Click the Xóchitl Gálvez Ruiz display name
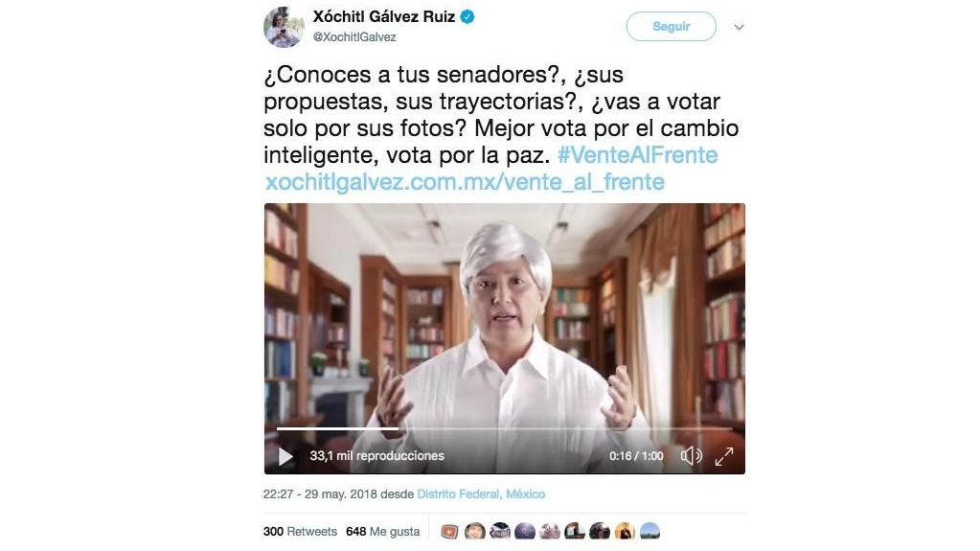 click(x=384, y=17)
